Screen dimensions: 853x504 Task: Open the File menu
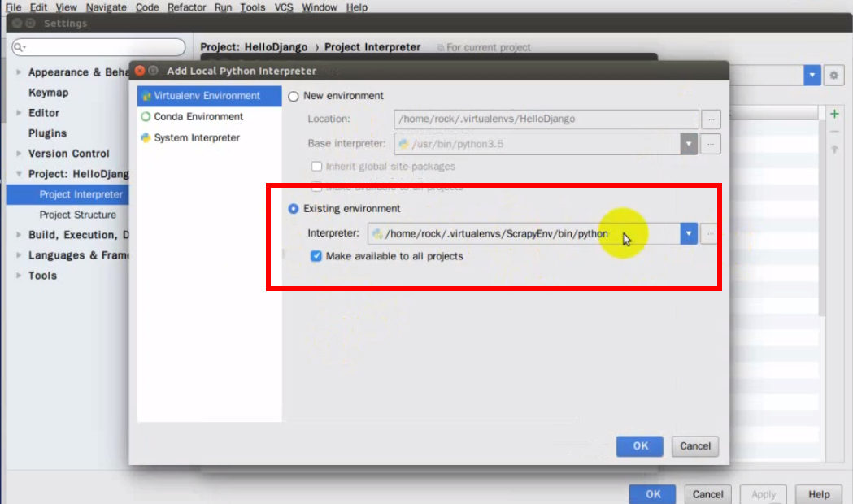point(13,7)
